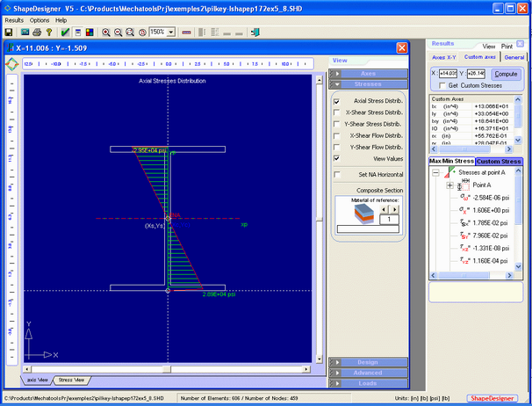Open the 150% zoom dropdown
Viewport: 532px width, 406px height.
pyautogui.click(x=171, y=33)
